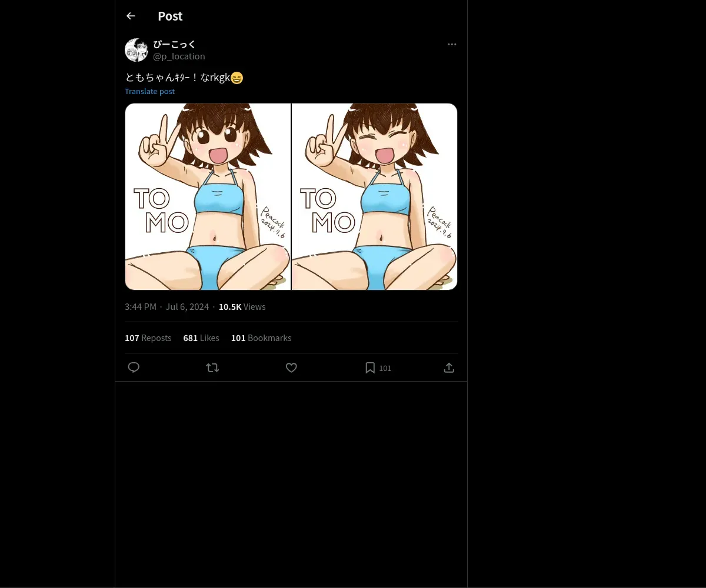
Task: View the list of 681 Likes
Action: point(201,338)
